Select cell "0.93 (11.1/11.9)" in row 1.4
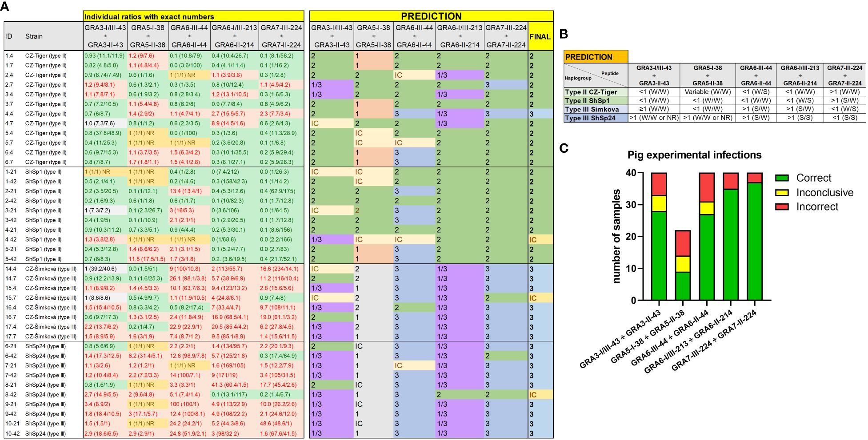This screenshot has width=868, height=440. click(x=104, y=56)
